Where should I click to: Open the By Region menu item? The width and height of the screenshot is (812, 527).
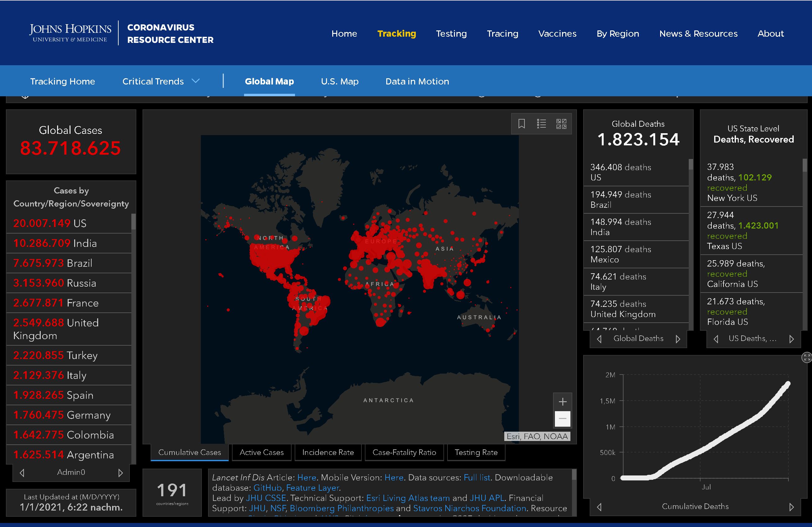click(x=618, y=34)
